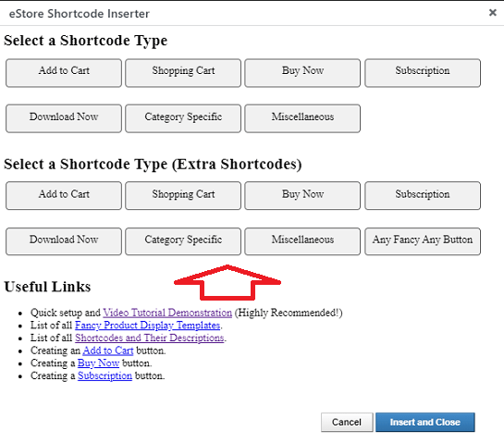Image resolution: width=504 pixels, height=443 pixels.
Task: Select Category Specific under Extra Shortcodes
Action: [x=183, y=241]
